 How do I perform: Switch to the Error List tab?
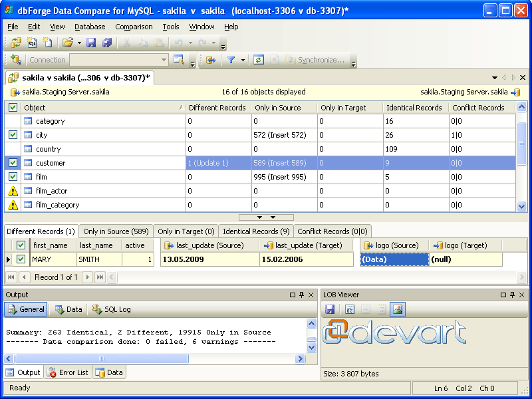pyautogui.click(x=68, y=372)
